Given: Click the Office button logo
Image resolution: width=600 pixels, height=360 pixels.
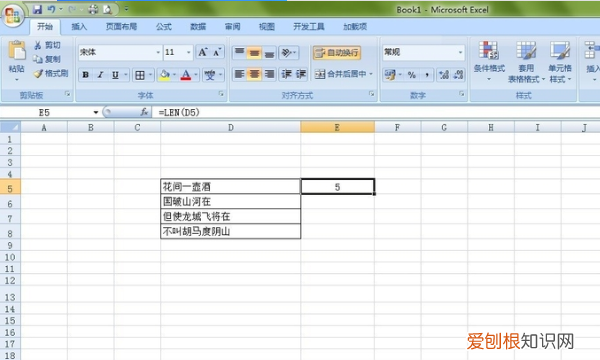Looking at the screenshot, I should point(13,16).
